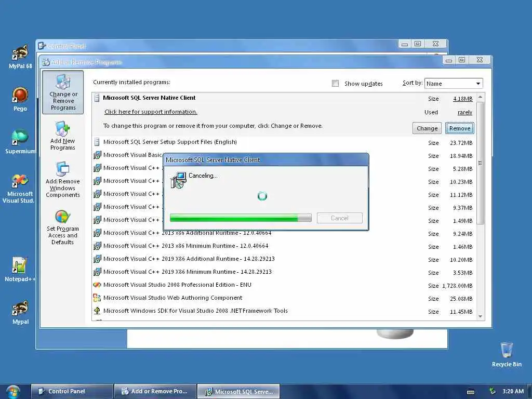Image resolution: width=532 pixels, height=399 pixels.
Task: Click the Visual C++ 2013 x86 Additional Runtime icon
Action: [x=97, y=233]
